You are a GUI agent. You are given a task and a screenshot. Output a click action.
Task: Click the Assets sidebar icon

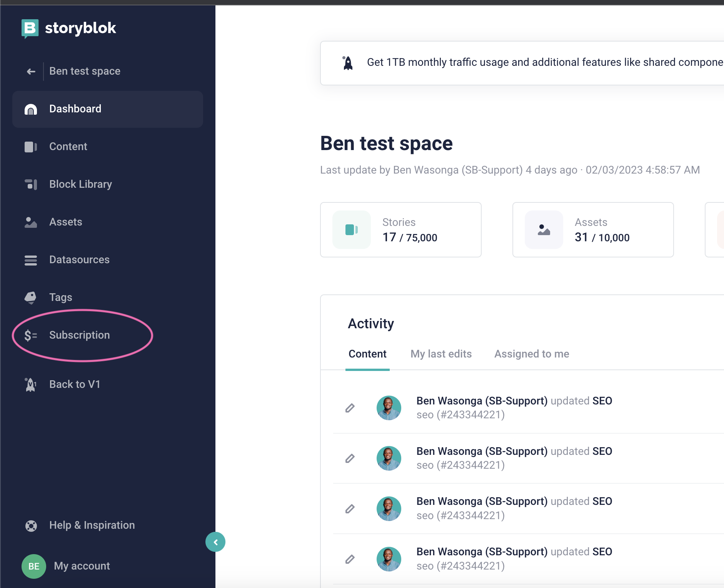[31, 222]
